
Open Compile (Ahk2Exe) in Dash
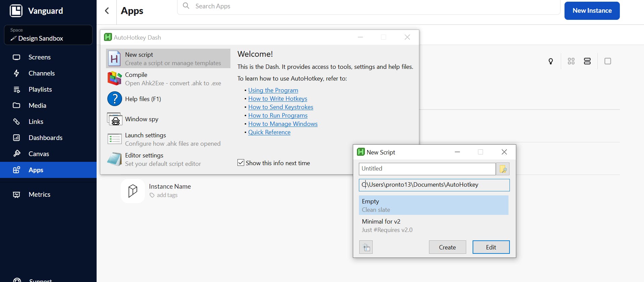click(168, 79)
